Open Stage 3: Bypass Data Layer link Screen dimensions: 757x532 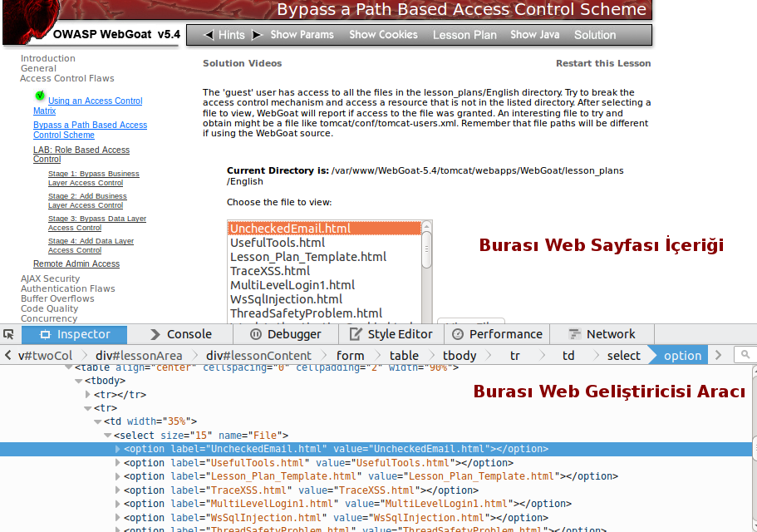coord(97,223)
